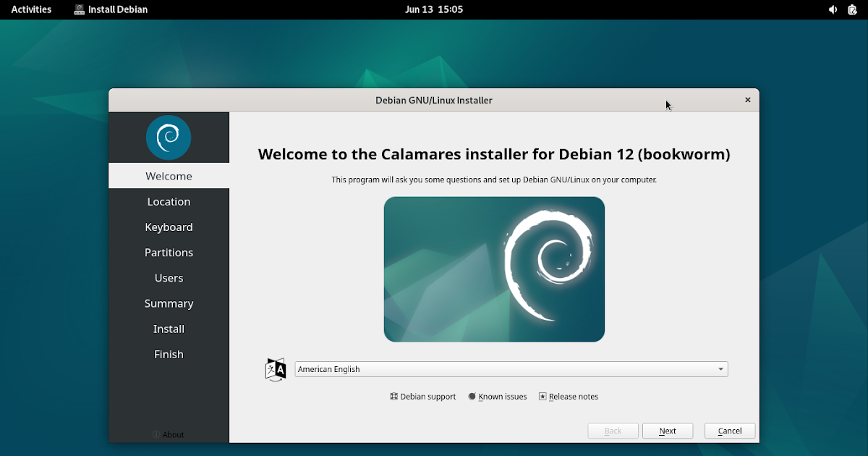The image size is (868, 456).
Task: Open the Install Debian app menu in the top bar
Action: [111, 9]
